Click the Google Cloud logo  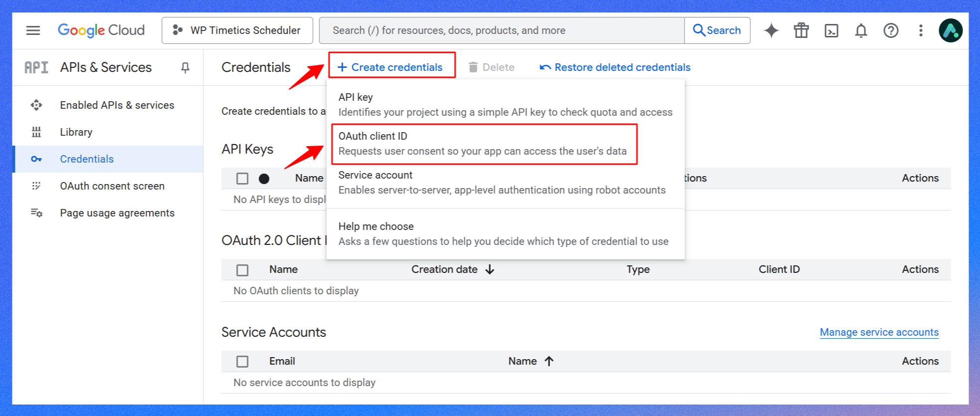pyautogui.click(x=101, y=30)
